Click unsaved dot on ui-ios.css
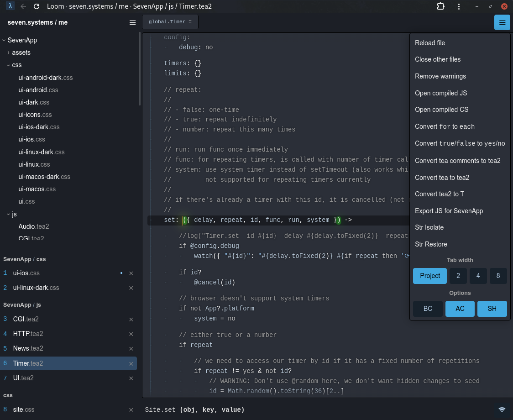The image size is (513, 420). point(121,273)
